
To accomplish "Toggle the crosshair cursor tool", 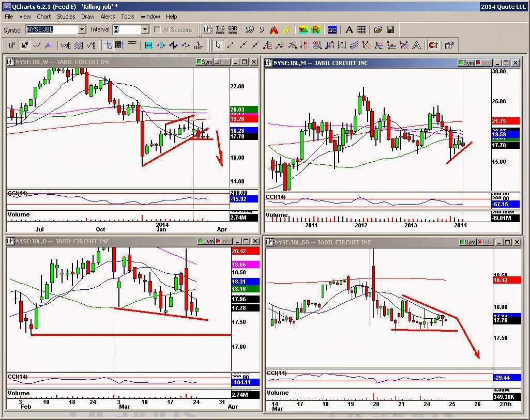I will (x=108, y=45).
